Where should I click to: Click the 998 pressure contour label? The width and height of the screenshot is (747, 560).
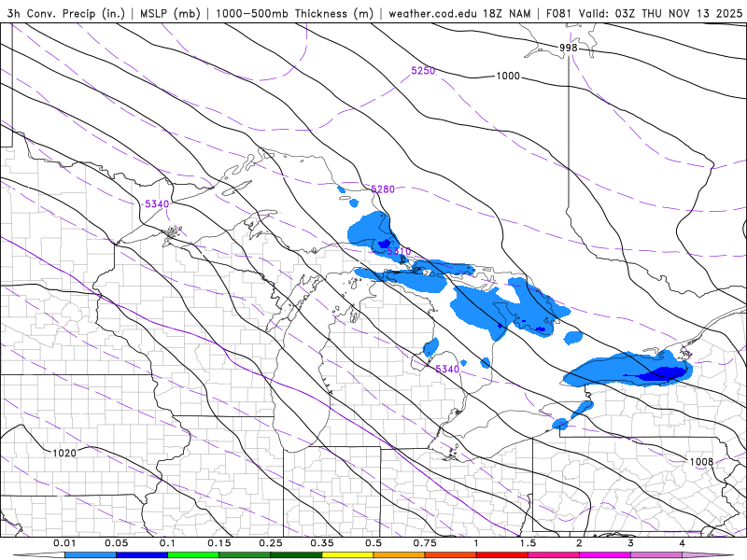(x=569, y=48)
